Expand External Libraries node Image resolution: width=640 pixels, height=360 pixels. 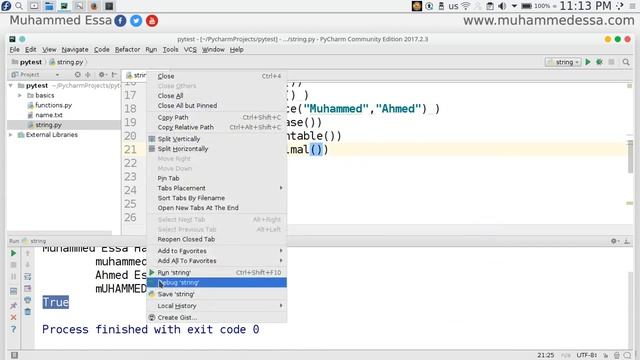click(x=11, y=135)
